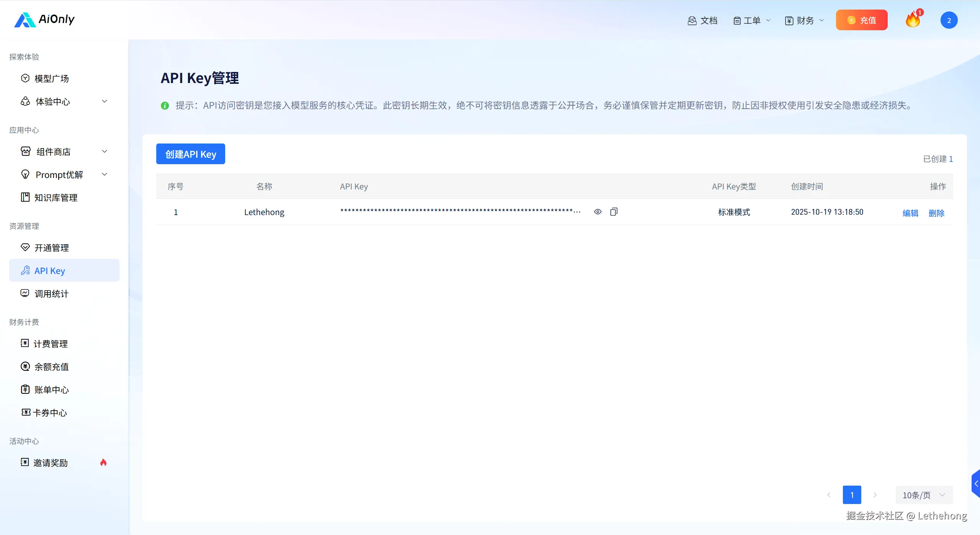Open the 工单 menu in header
This screenshot has height=535, width=980.
751,20
